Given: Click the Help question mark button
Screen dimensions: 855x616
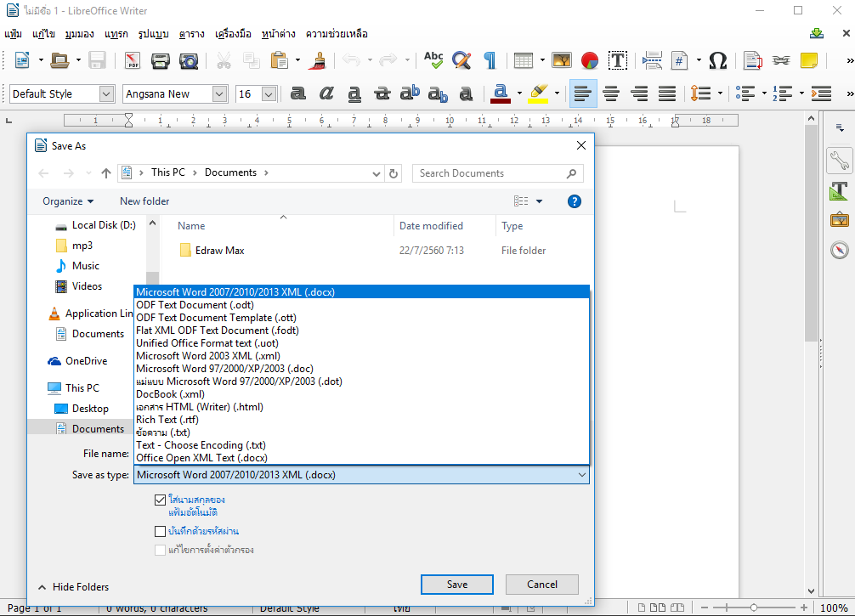Looking at the screenshot, I should coord(575,201).
